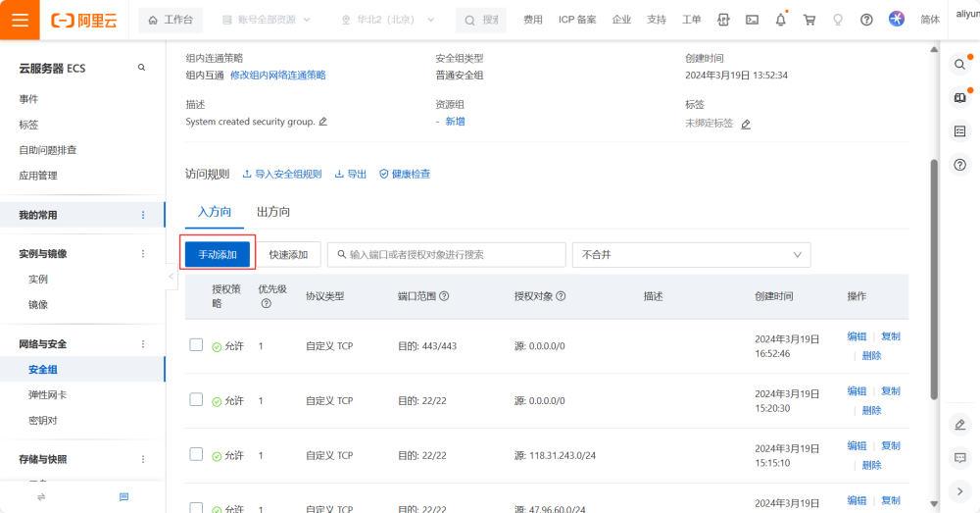Open 标签 in the sidebar

28,125
